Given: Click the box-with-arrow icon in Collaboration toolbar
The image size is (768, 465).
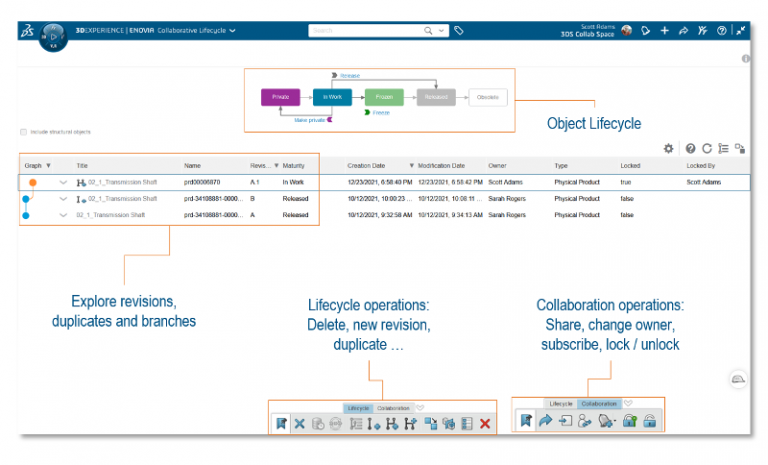Looking at the screenshot, I should tap(565, 421).
